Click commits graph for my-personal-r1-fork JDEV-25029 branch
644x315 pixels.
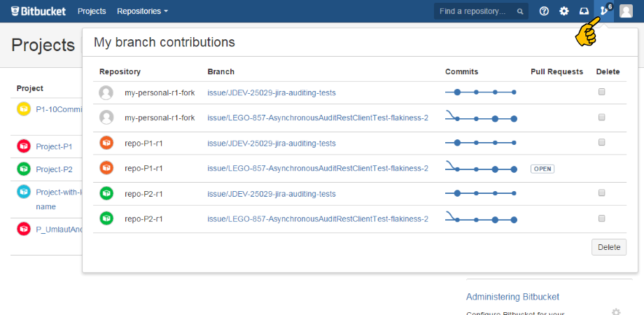(x=480, y=92)
